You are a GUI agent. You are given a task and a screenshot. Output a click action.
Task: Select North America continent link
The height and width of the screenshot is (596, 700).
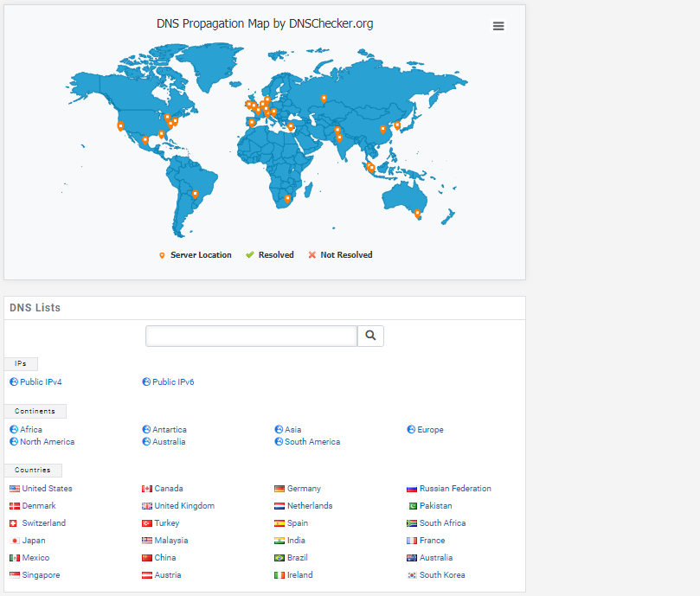[x=47, y=442]
